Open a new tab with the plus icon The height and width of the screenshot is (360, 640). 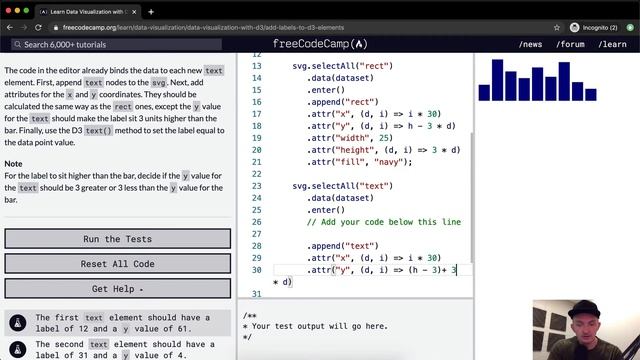(151, 12)
